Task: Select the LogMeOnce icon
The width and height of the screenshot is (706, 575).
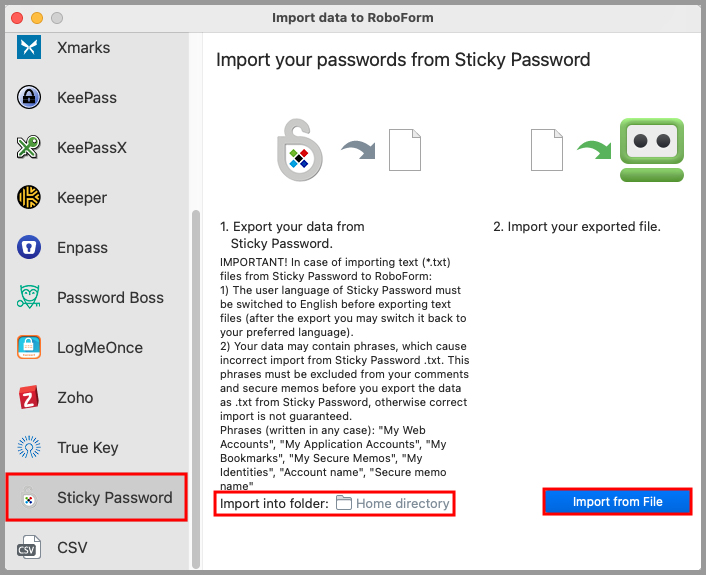Action: 29,347
